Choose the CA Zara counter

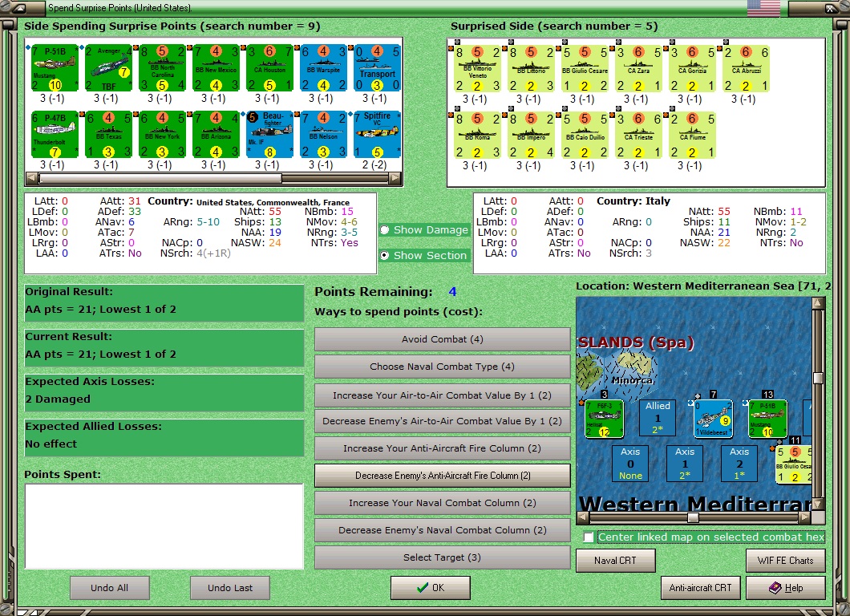[x=638, y=69]
